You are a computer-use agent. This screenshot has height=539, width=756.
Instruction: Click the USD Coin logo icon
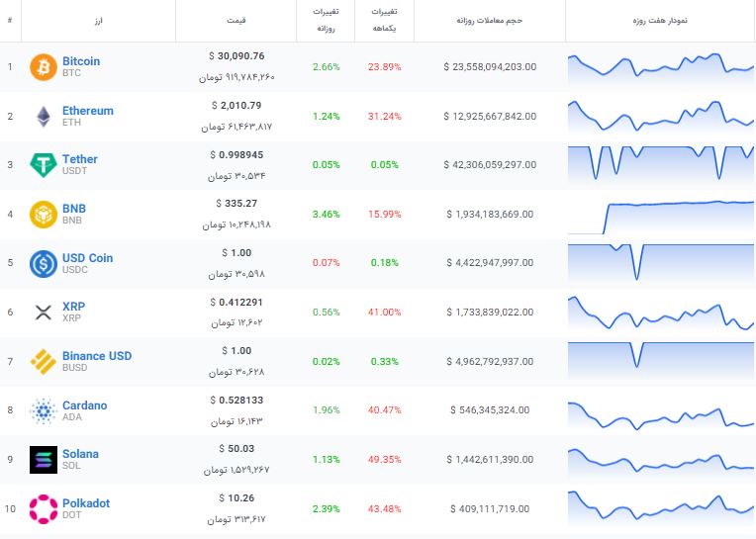point(44,263)
